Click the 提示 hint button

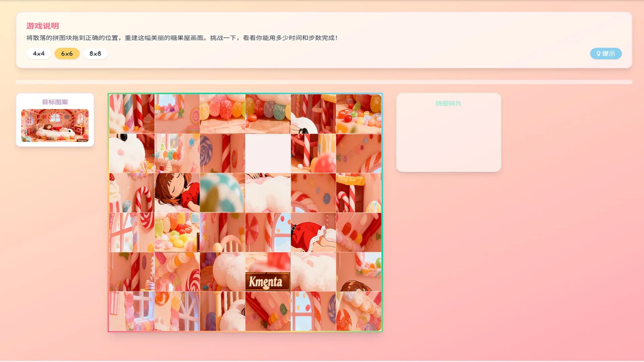[606, 54]
